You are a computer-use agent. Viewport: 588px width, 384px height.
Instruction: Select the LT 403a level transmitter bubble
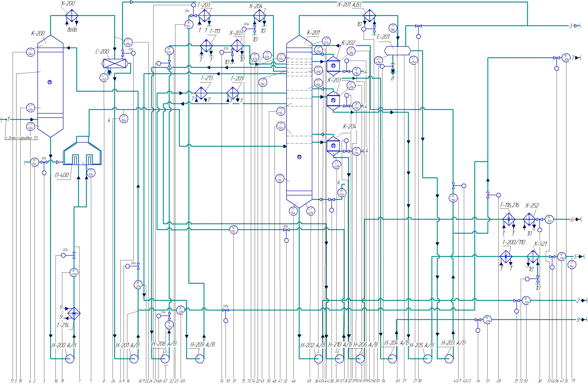310,210
